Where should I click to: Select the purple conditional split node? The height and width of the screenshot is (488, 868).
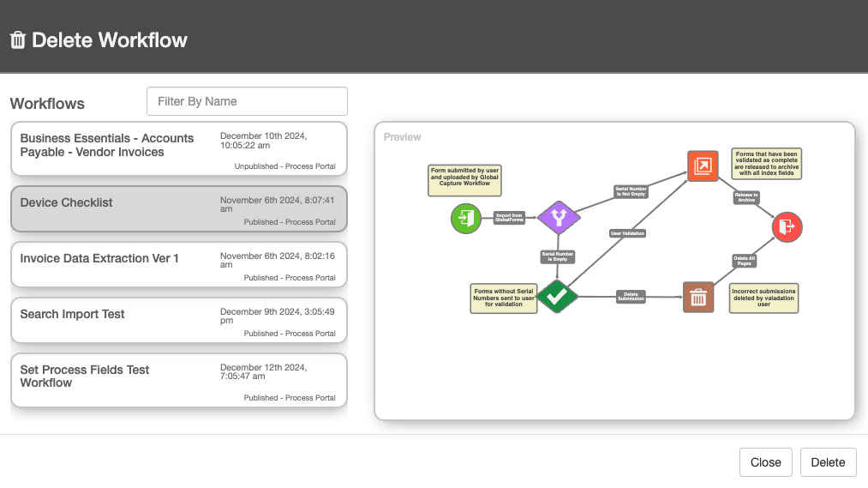point(558,218)
